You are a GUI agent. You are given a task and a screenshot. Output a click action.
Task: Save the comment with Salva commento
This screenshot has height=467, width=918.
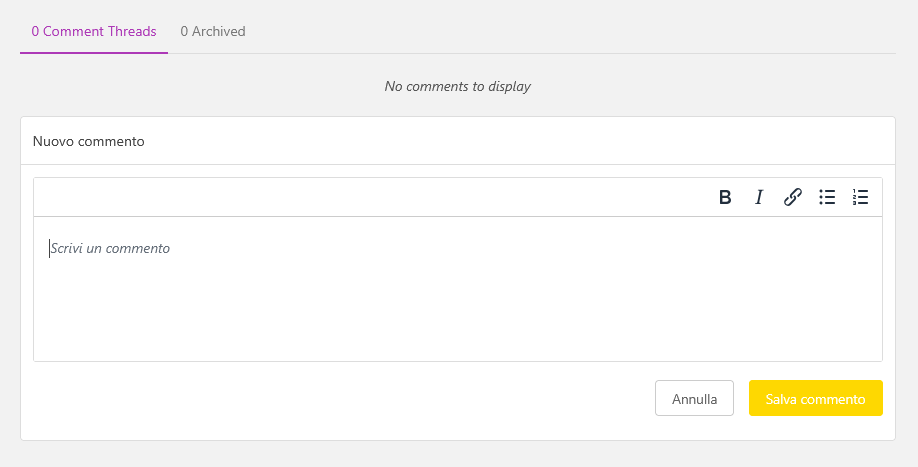click(x=816, y=399)
